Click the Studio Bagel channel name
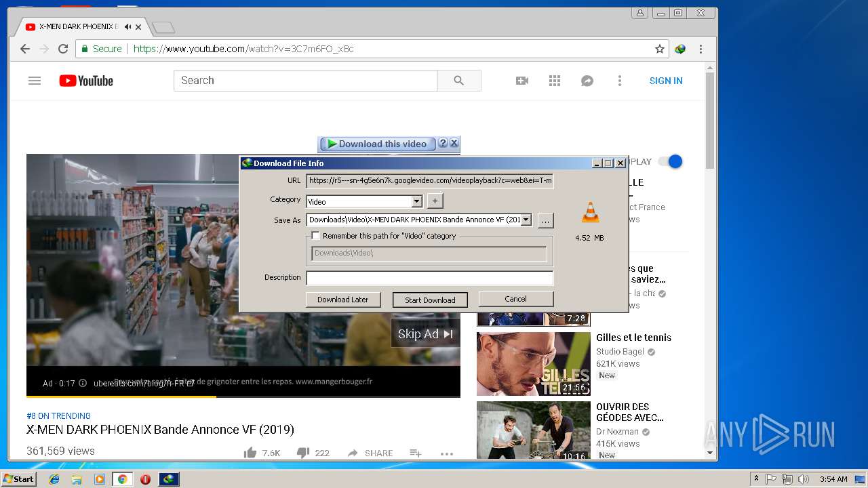868x488 pixels. 620,352
